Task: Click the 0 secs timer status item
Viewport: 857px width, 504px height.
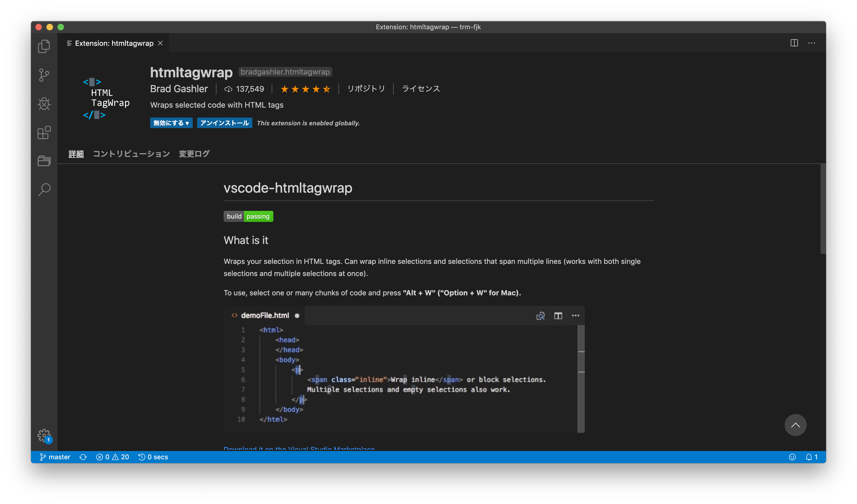Action: pyautogui.click(x=154, y=457)
